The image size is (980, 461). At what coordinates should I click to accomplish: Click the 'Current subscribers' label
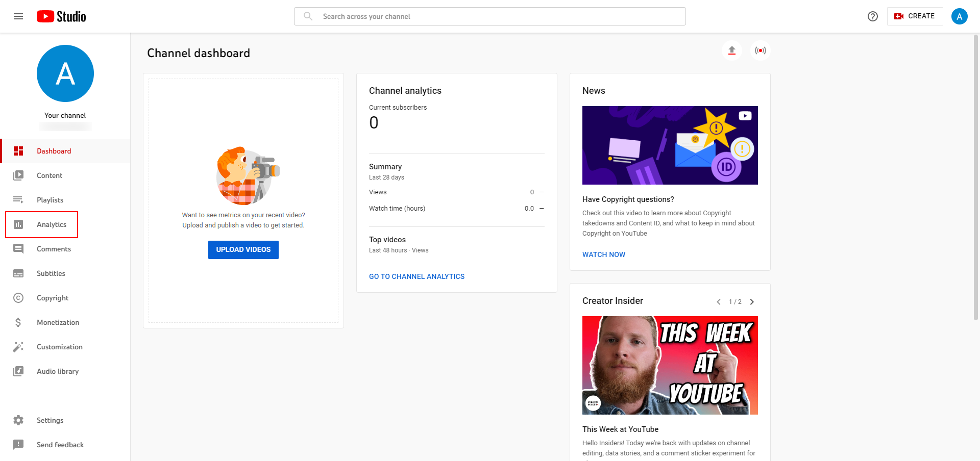[398, 108]
